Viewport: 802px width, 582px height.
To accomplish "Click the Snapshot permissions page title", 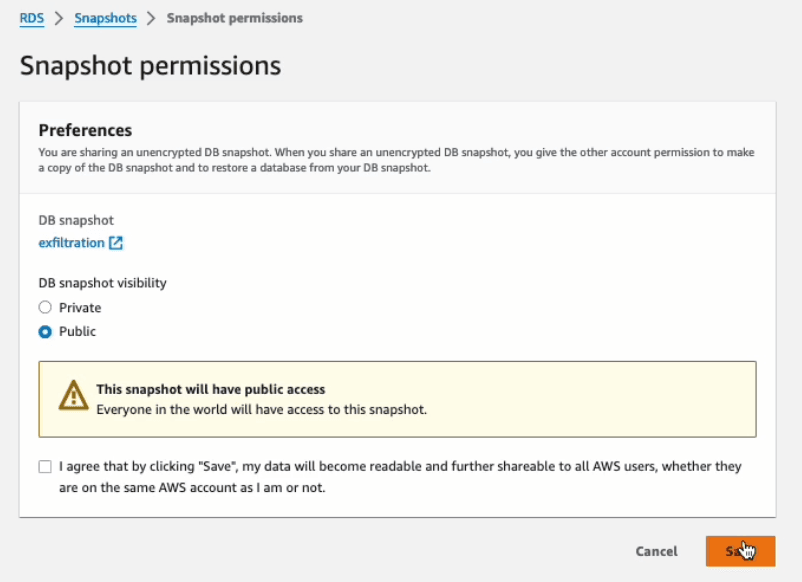I will pos(150,66).
